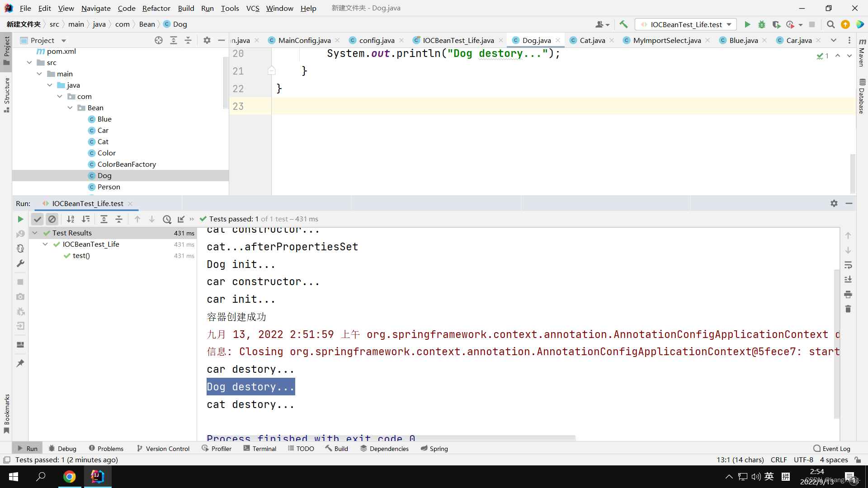Toggle soft-wrap for console output

(x=848, y=265)
